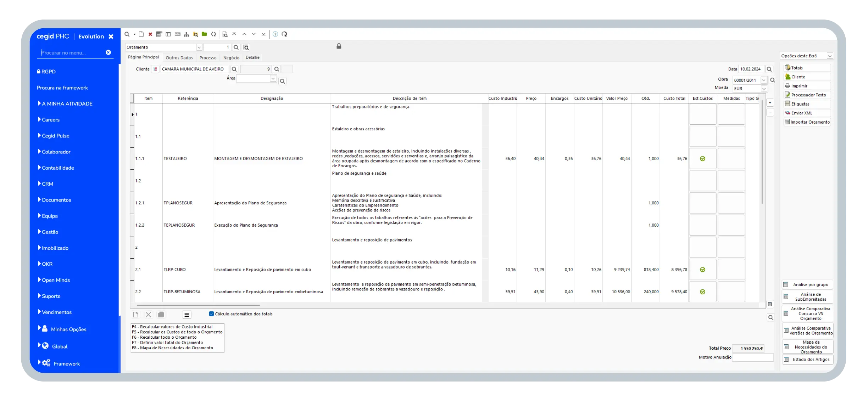Click the keyboard icon in the toolbar
The height and width of the screenshot is (401, 868).
point(177,34)
